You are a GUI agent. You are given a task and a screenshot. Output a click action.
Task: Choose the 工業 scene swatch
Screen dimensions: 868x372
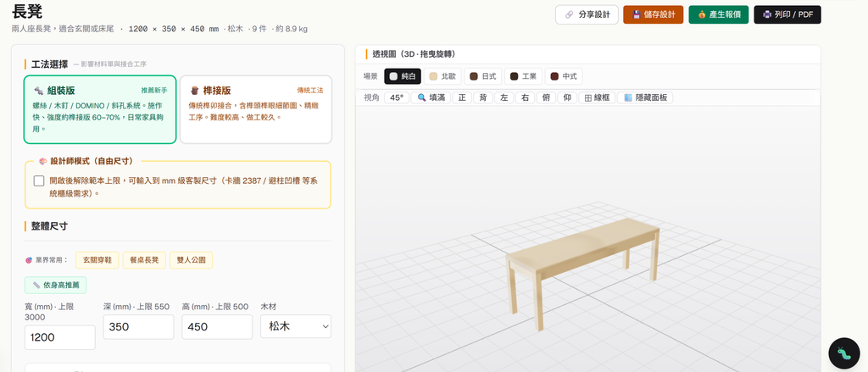tap(523, 76)
